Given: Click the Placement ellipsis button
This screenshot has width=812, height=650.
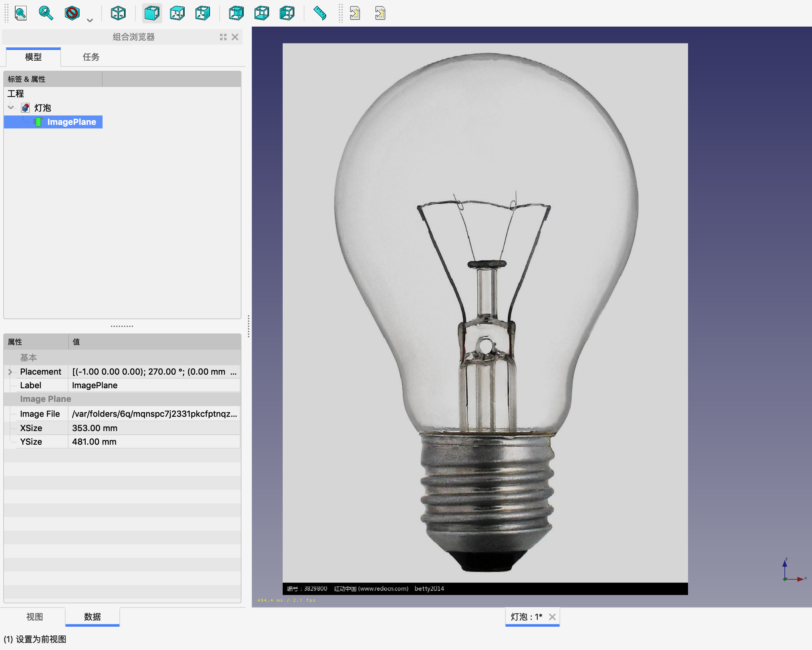Looking at the screenshot, I should (233, 372).
